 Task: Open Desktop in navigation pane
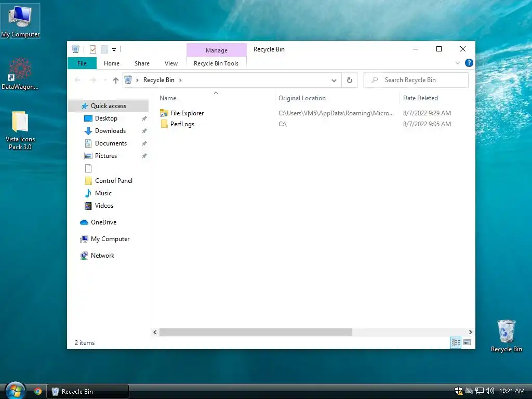click(x=106, y=118)
